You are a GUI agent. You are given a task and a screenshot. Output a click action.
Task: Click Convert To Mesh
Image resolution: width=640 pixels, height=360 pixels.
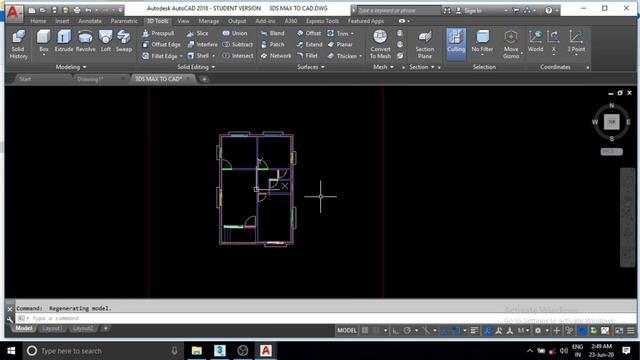point(380,44)
